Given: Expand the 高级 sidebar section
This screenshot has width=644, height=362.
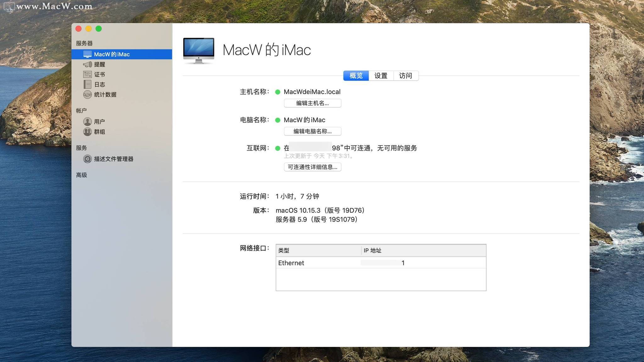Looking at the screenshot, I should pos(81,175).
